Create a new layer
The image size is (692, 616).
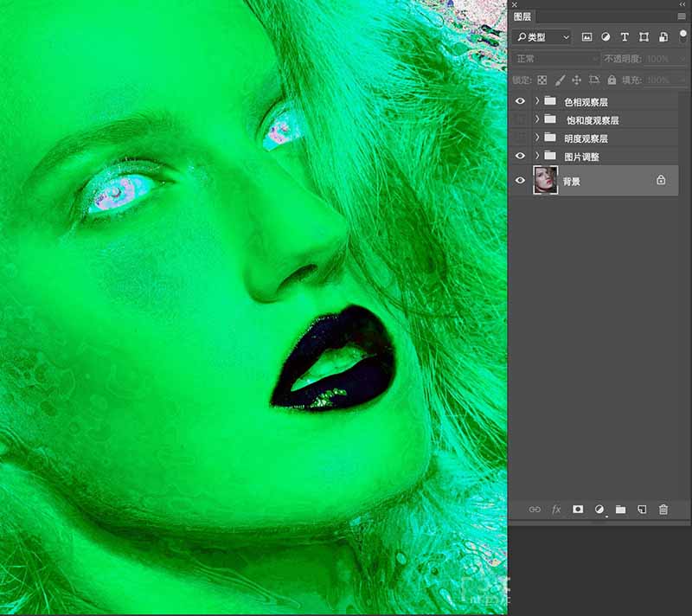tap(642, 510)
